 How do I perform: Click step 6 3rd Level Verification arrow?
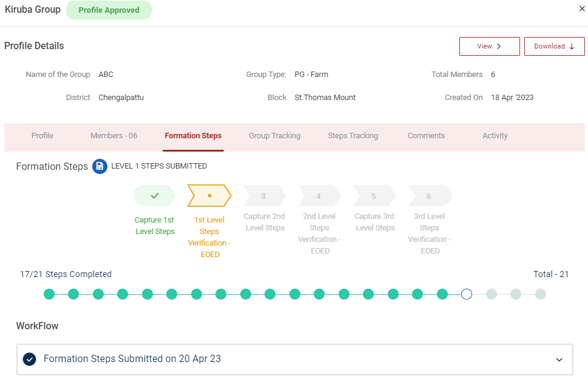(x=429, y=196)
